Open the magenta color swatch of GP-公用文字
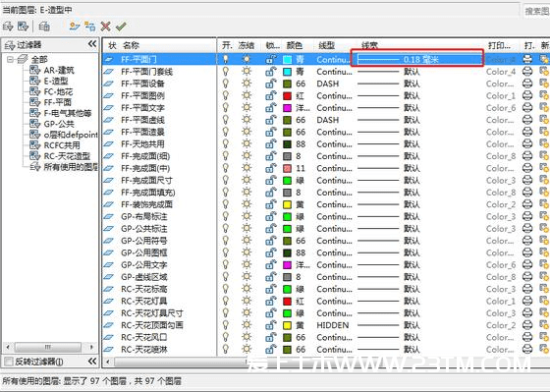The image size is (550, 392). point(287,265)
